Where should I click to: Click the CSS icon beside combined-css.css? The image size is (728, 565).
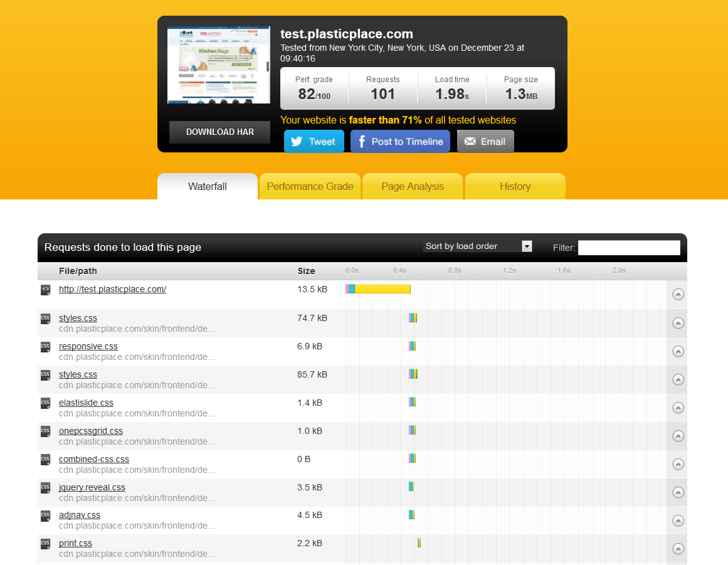[x=45, y=460]
